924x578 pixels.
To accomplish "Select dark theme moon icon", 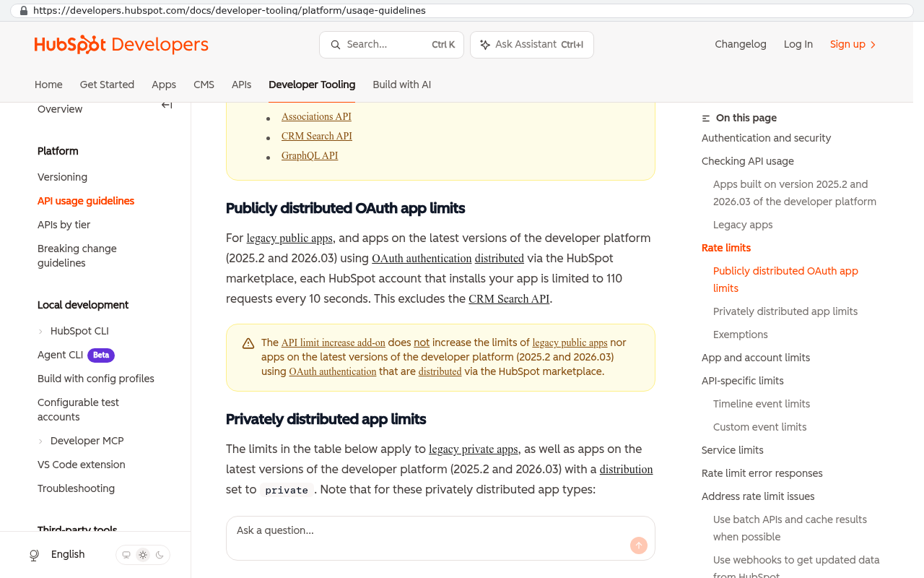I will [160, 555].
